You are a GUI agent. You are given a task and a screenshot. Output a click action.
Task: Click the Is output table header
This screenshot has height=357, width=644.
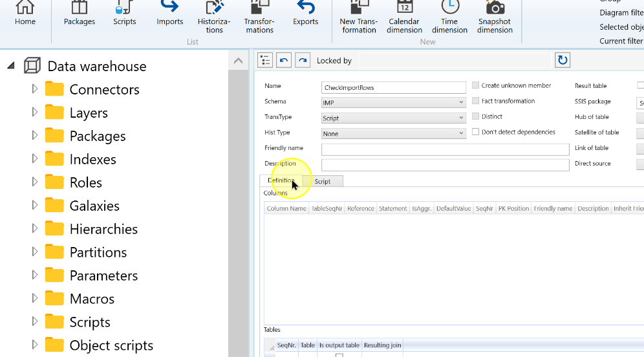click(x=339, y=345)
